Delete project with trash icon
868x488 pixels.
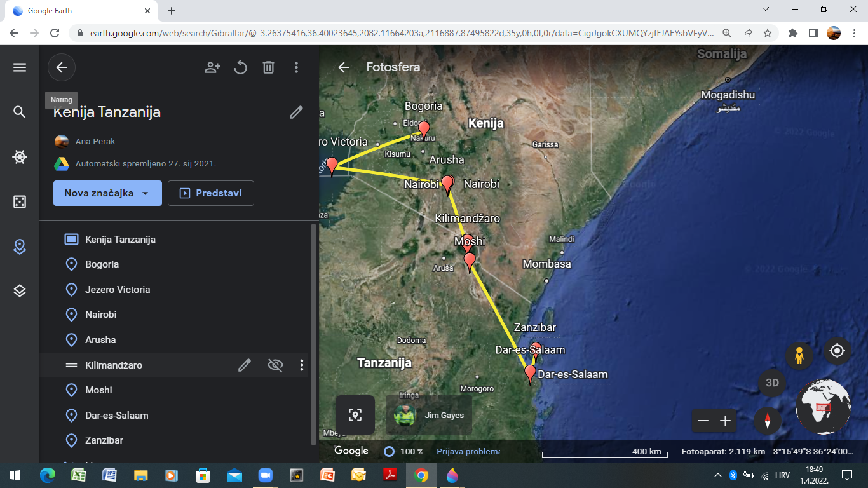[x=268, y=67]
